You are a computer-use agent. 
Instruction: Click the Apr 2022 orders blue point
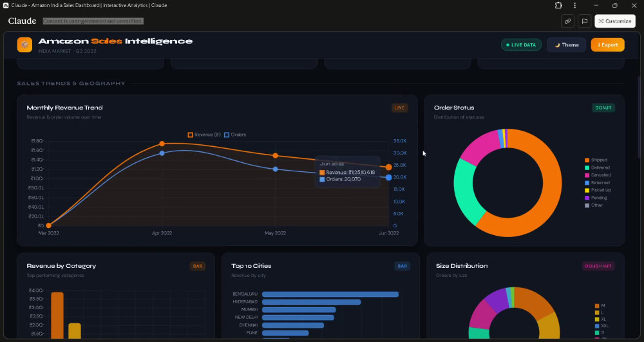[x=162, y=153]
